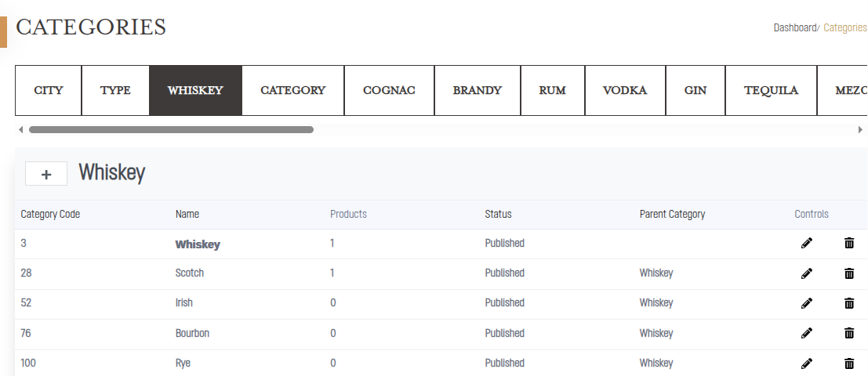This screenshot has height=376, width=868.
Task: Delete the Irish category
Action: coord(849,303)
